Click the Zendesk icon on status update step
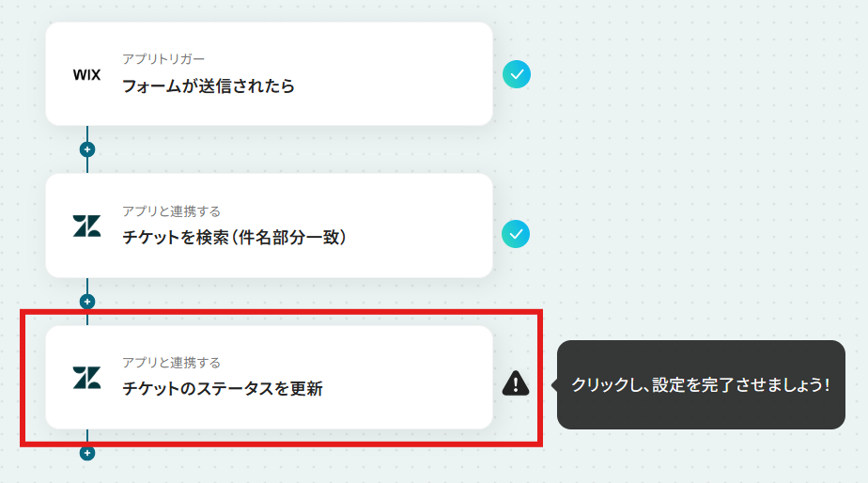Screen dimensions: 868x483 click(87, 377)
